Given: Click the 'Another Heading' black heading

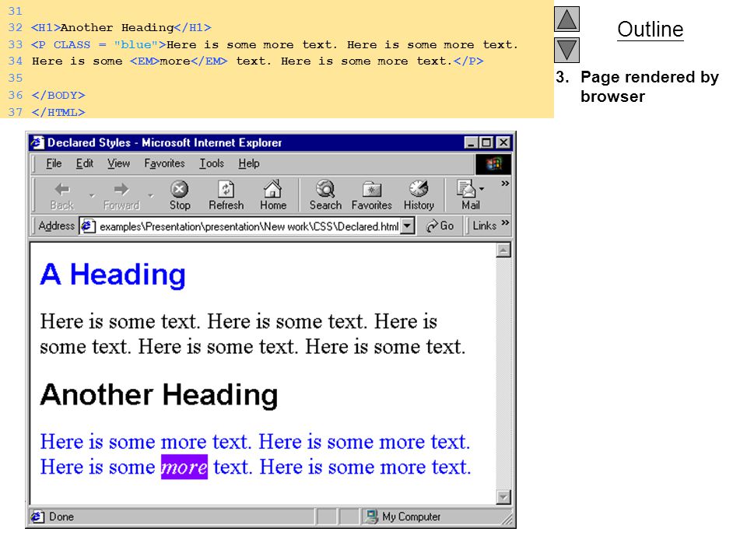Looking at the screenshot, I should pyautogui.click(x=159, y=395).
